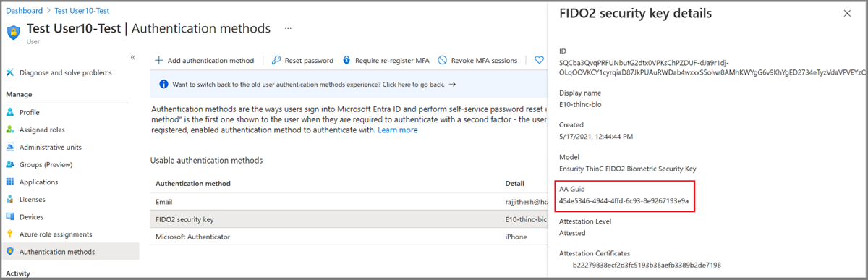The image size is (868, 280).
Task: Click the Attested attestation level value
Action: pyautogui.click(x=573, y=233)
